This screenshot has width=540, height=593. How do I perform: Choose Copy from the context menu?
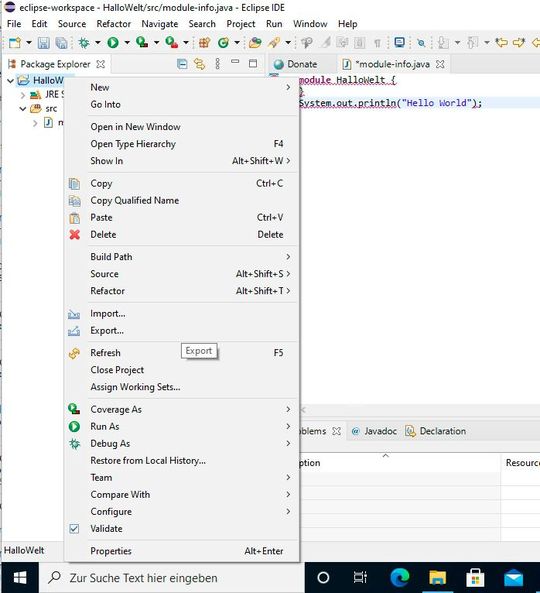point(182,183)
